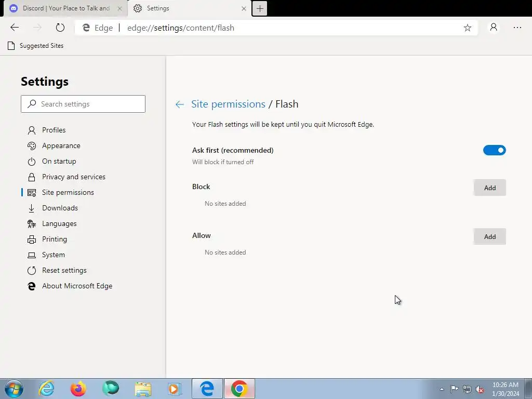The width and height of the screenshot is (532, 399).
Task: Click the Search settings field
Action: coord(83,104)
